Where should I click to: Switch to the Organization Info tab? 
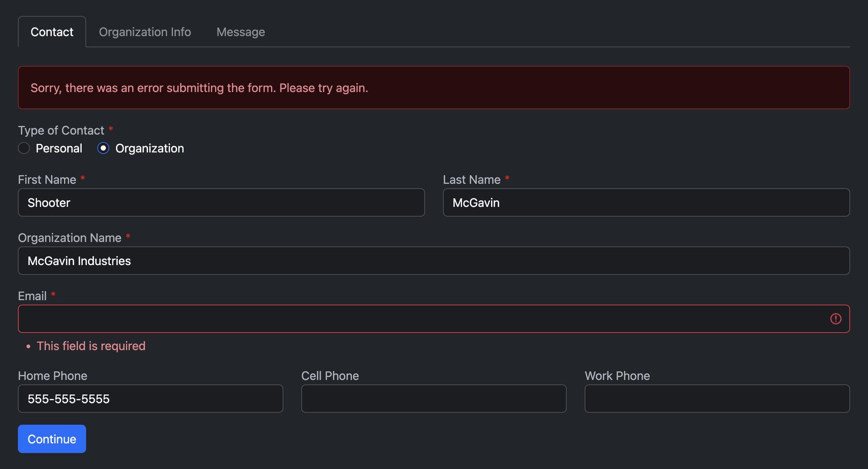[145, 32]
